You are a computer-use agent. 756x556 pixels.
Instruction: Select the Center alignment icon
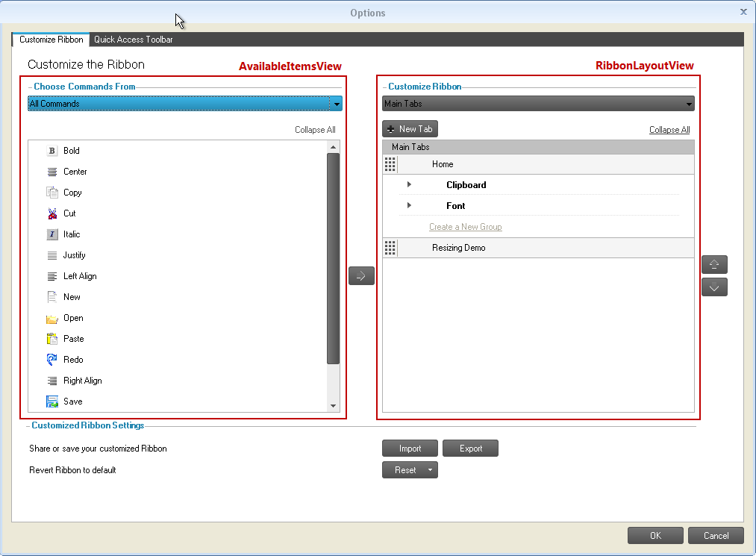tap(51, 171)
